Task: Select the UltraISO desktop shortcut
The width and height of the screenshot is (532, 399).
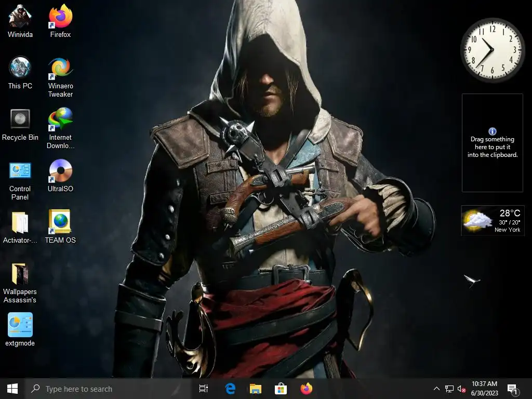Action: point(60,176)
